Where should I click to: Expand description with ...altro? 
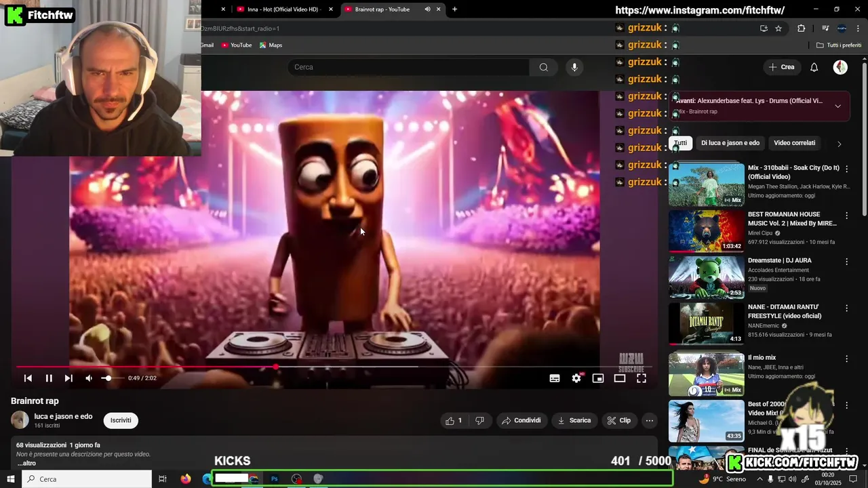coord(26,464)
